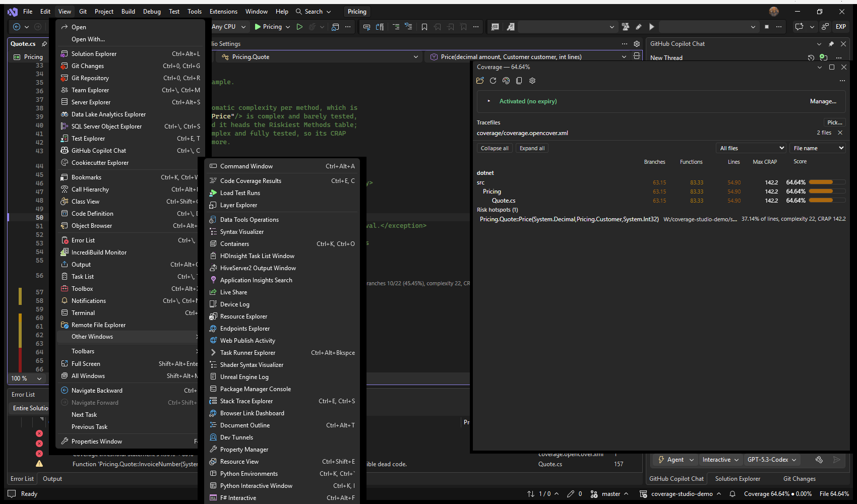Click the Collapse all button

point(495,148)
